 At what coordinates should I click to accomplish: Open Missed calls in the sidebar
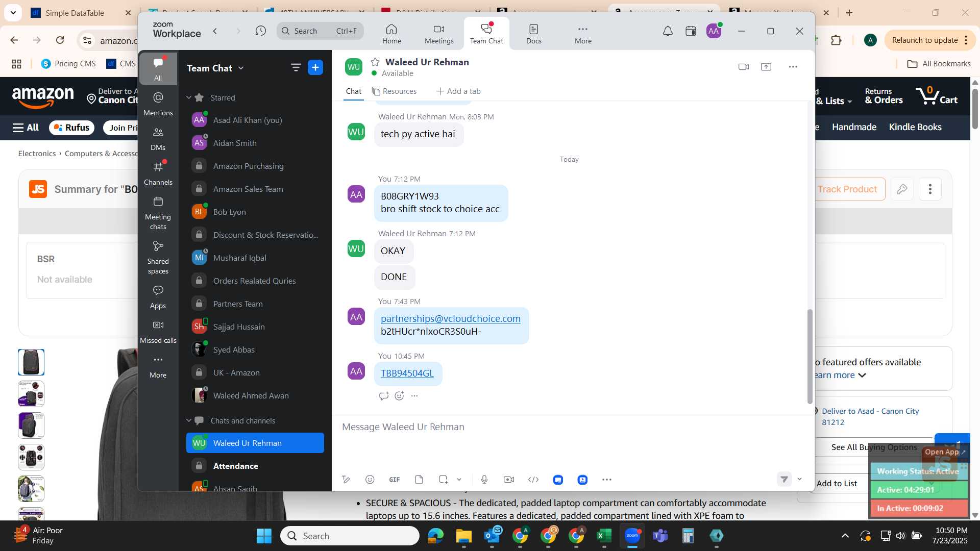point(158,331)
